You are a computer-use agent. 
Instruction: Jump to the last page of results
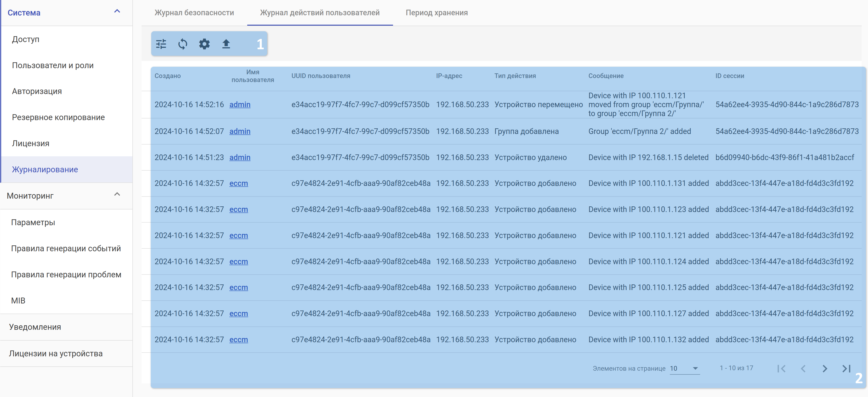click(x=846, y=369)
